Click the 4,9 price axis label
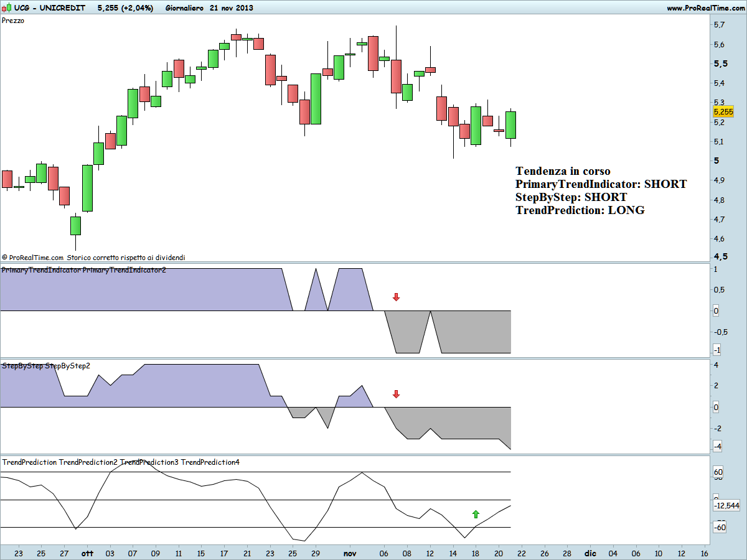The image size is (747, 560). tap(718, 180)
